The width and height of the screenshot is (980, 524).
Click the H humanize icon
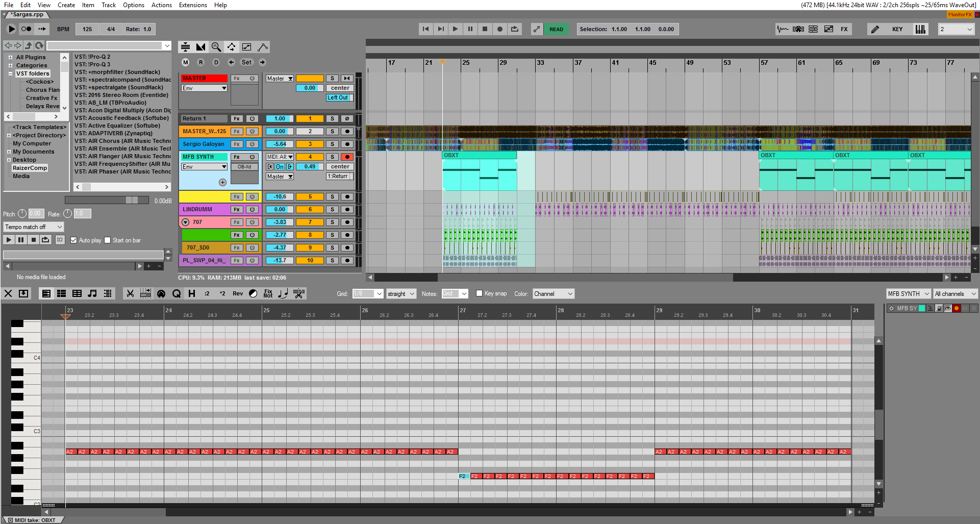point(192,293)
